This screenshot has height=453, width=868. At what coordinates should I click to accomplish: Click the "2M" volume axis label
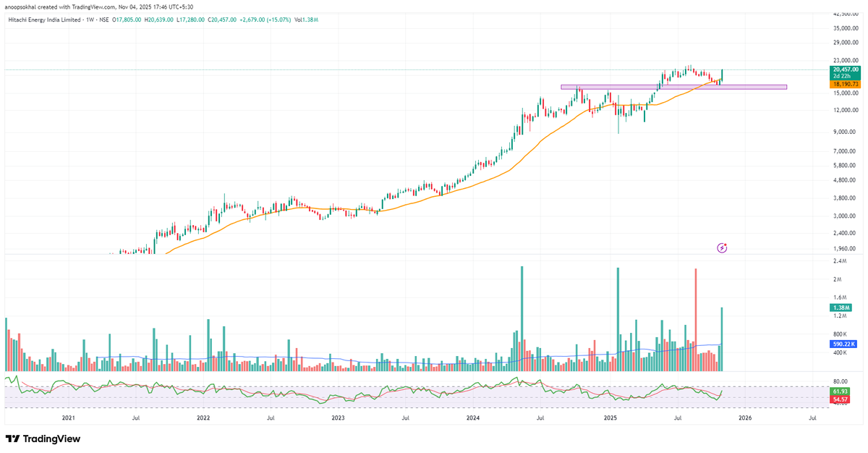[x=838, y=279]
